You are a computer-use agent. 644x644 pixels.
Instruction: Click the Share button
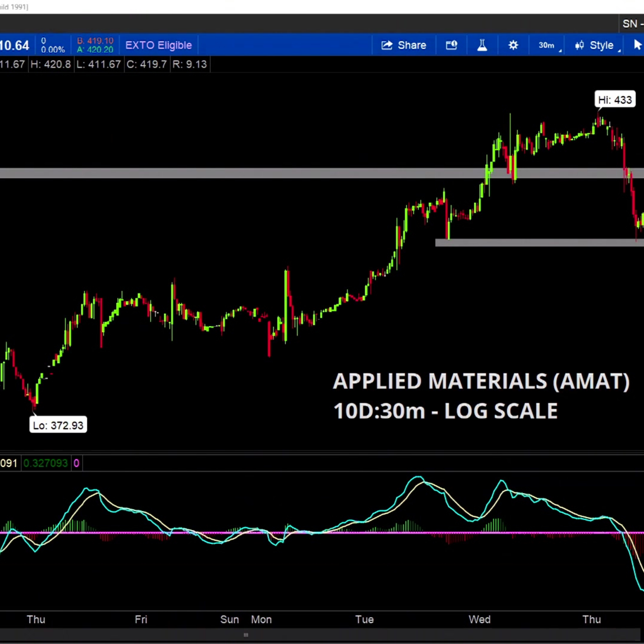click(404, 45)
